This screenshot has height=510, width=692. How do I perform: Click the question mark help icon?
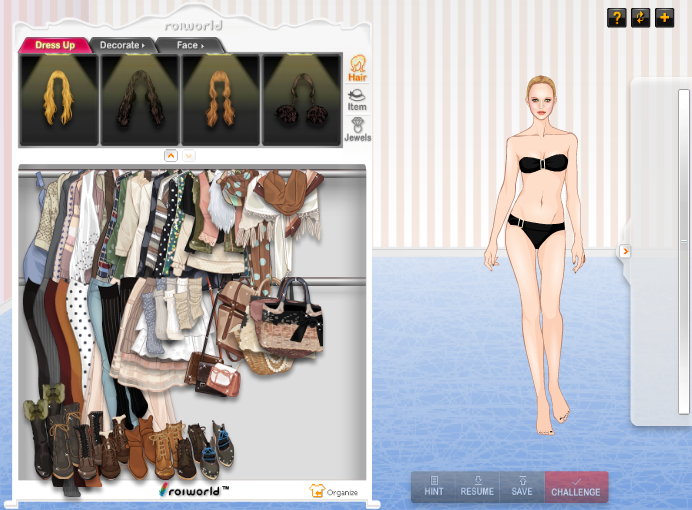616,18
